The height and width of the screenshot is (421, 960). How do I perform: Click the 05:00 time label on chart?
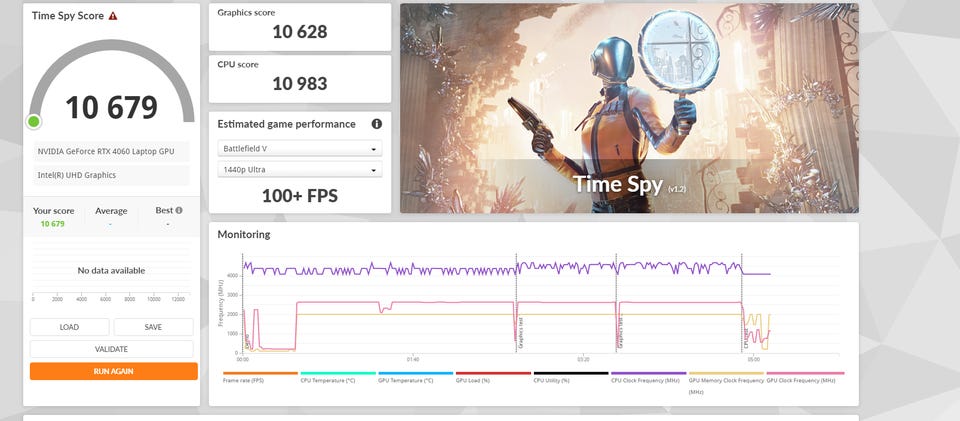tap(753, 359)
